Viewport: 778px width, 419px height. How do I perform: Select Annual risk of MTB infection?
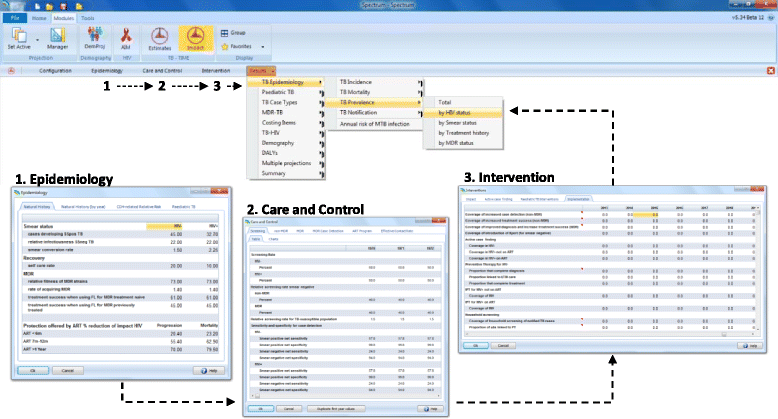tap(375, 124)
